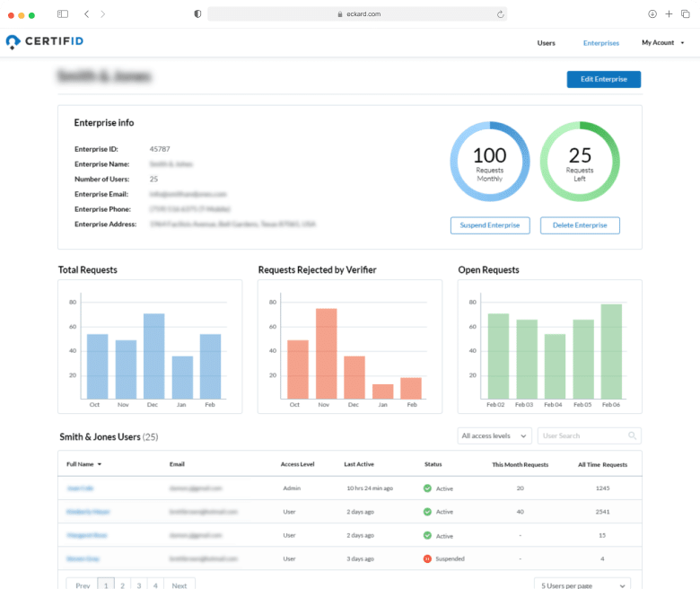700x589 pixels.
Task: Select page 2 in pagination
Action: click(122, 585)
